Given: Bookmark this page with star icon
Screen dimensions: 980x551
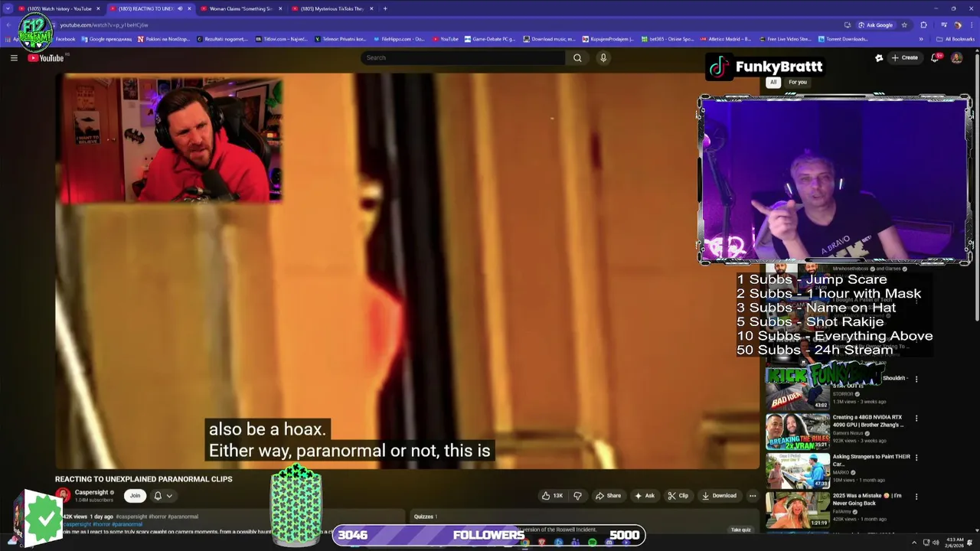Looking at the screenshot, I should (904, 25).
